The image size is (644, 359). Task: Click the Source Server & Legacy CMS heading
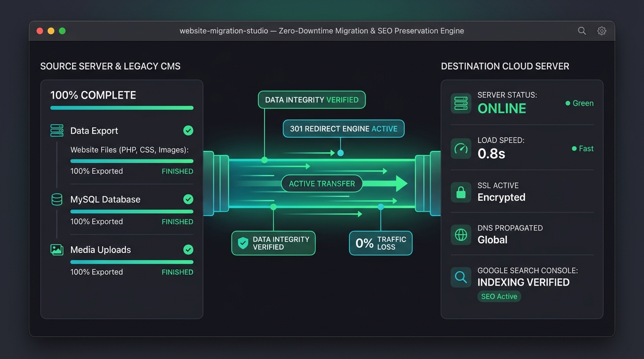(110, 66)
